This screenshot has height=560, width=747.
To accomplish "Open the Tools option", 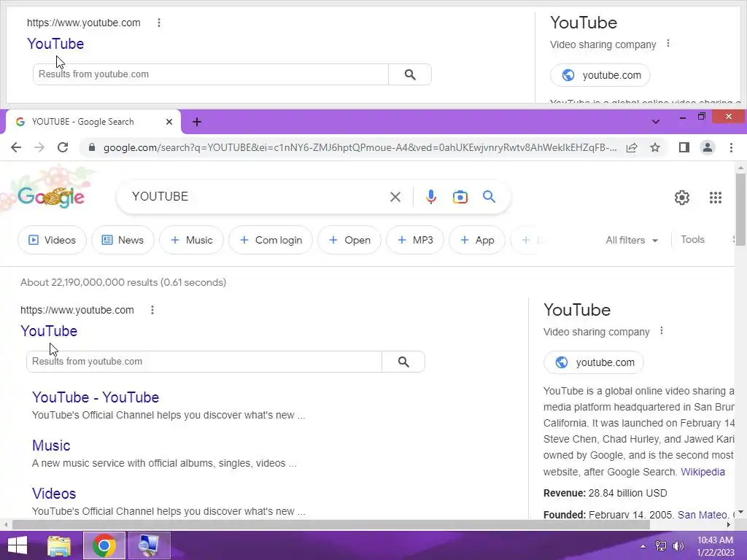I will click(x=692, y=239).
